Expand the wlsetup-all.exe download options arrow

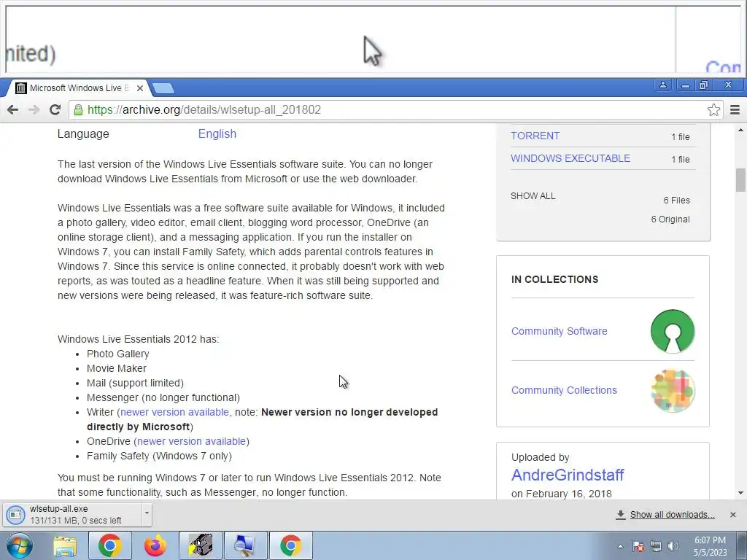(x=147, y=513)
